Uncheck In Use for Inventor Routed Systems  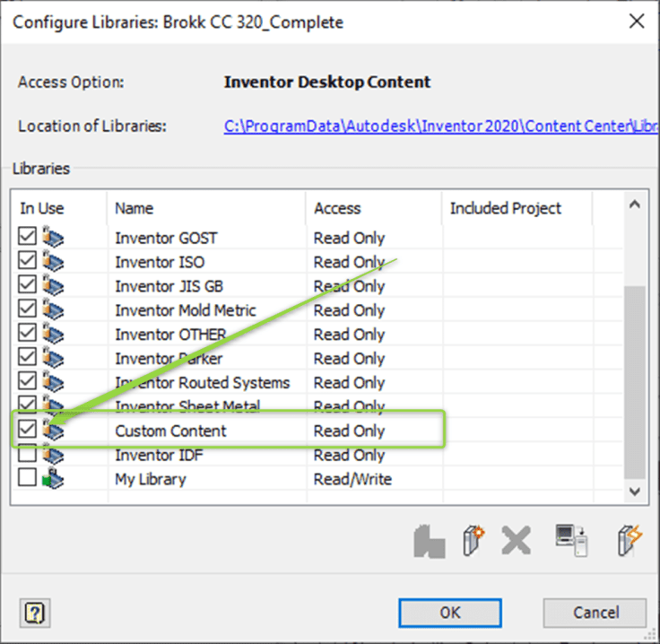[28, 381]
